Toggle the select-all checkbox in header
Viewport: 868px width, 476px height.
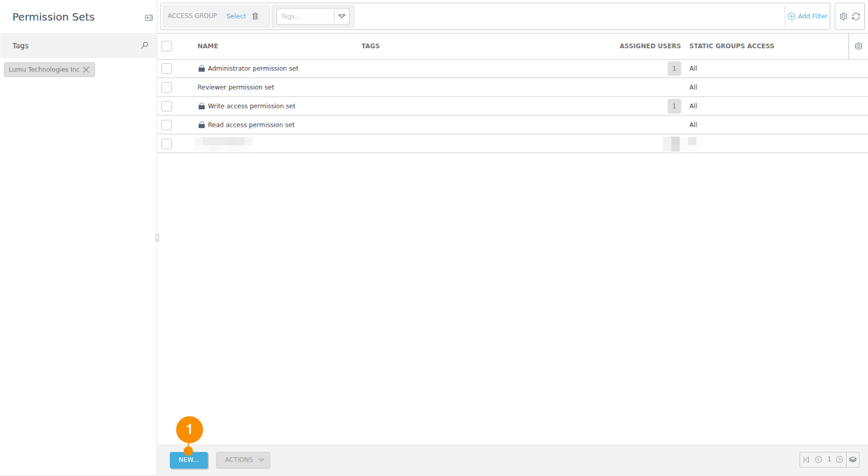point(166,46)
